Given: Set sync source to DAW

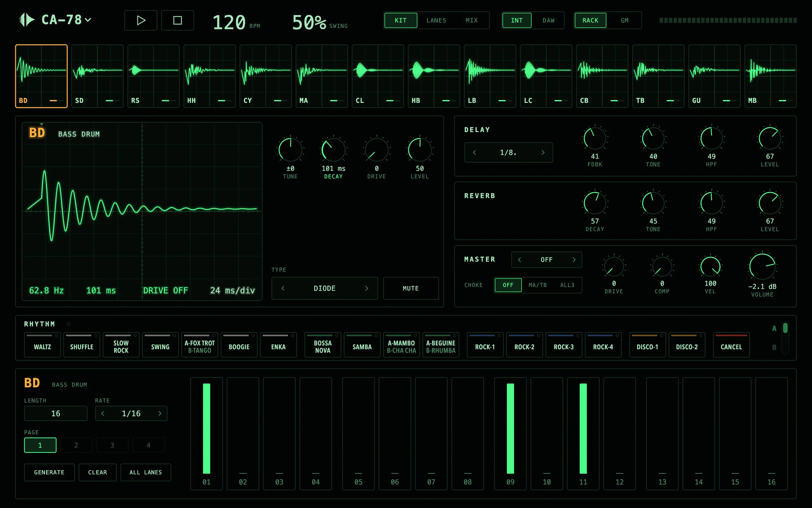Looking at the screenshot, I should click(548, 21).
